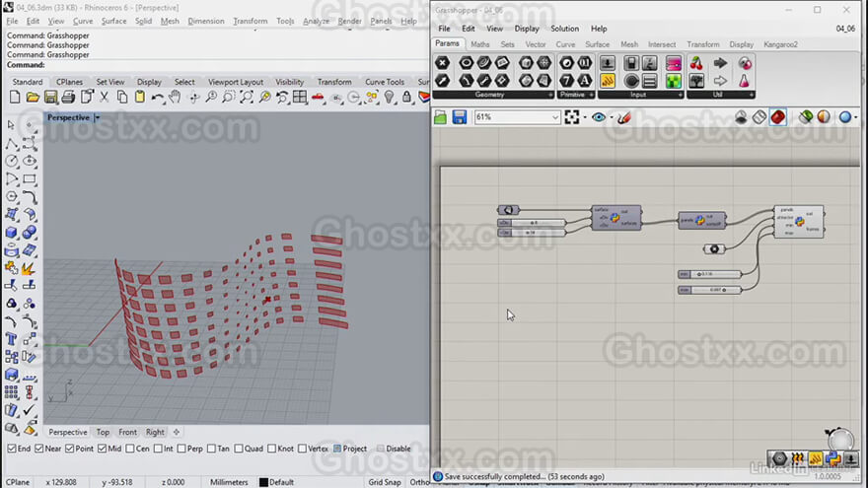Screen dimensions: 868x488
Task: Click the Default layer color swatch in status bar
Action: 263,482
